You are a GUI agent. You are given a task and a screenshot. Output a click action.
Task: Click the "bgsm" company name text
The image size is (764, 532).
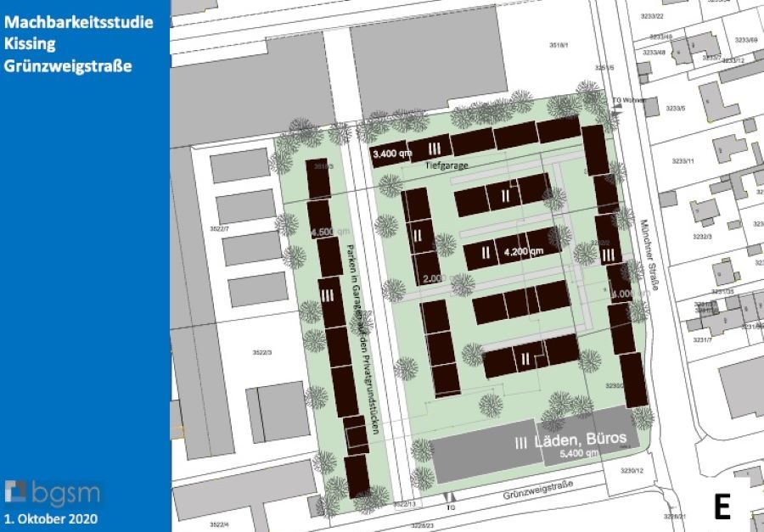pyautogui.click(x=66, y=494)
